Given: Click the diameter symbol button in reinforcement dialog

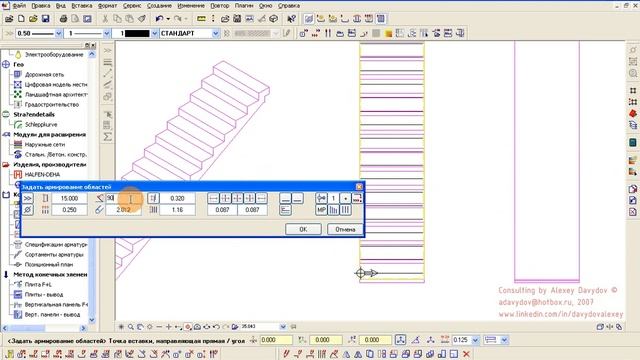Looking at the screenshot, I should 27,210.
